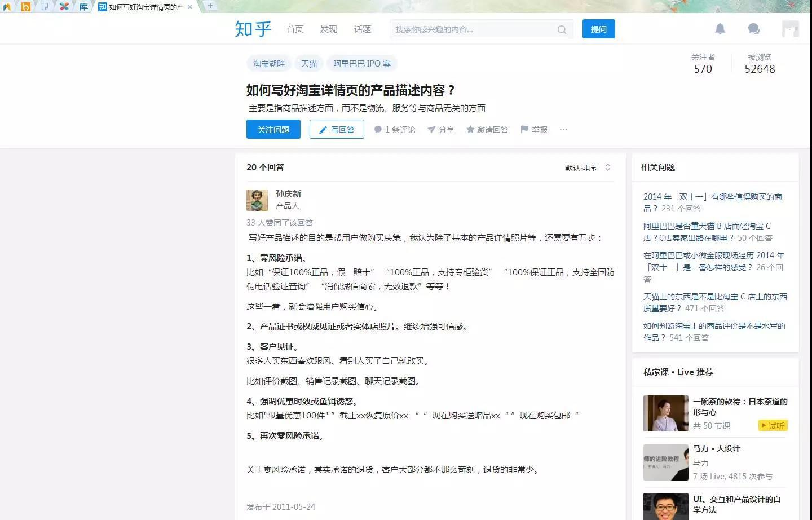Open the new browser tab plus button

click(210, 6)
